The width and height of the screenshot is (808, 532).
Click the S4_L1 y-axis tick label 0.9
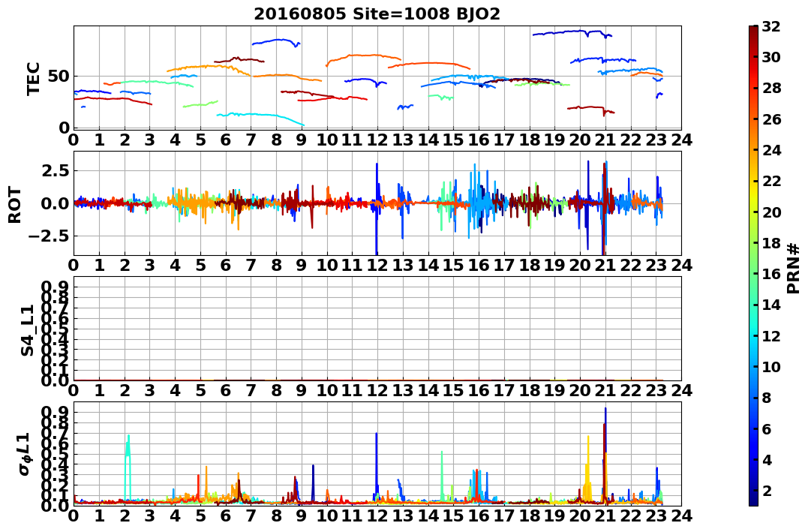coord(55,287)
